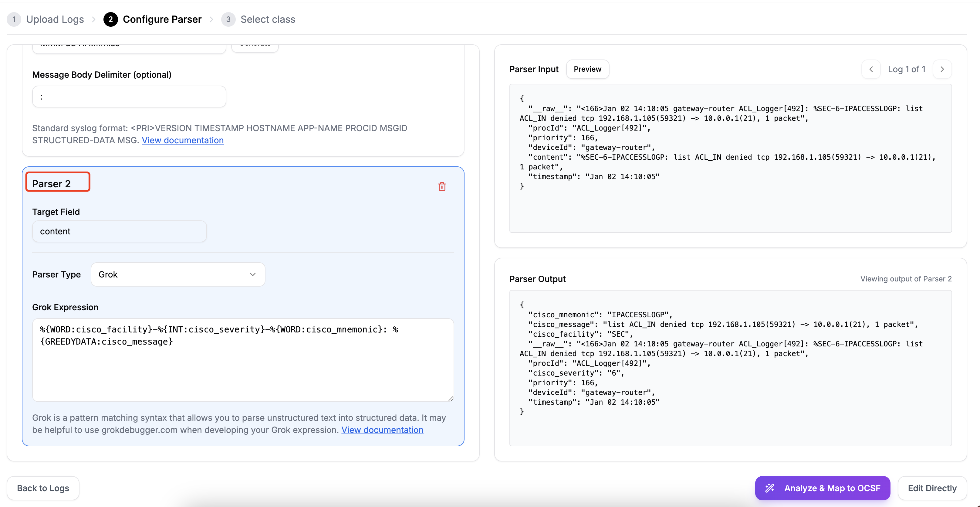Click the Target Field content input
980x507 pixels.
119,231
